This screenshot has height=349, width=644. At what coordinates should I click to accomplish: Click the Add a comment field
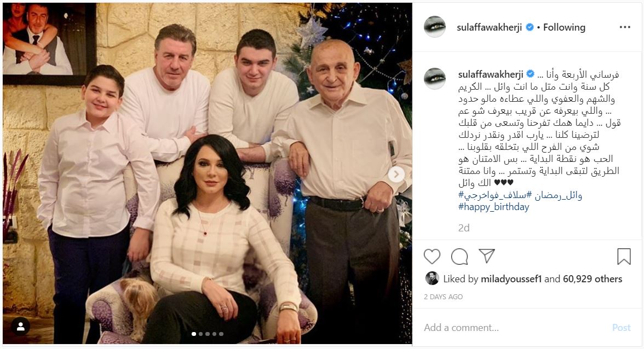(514, 328)
